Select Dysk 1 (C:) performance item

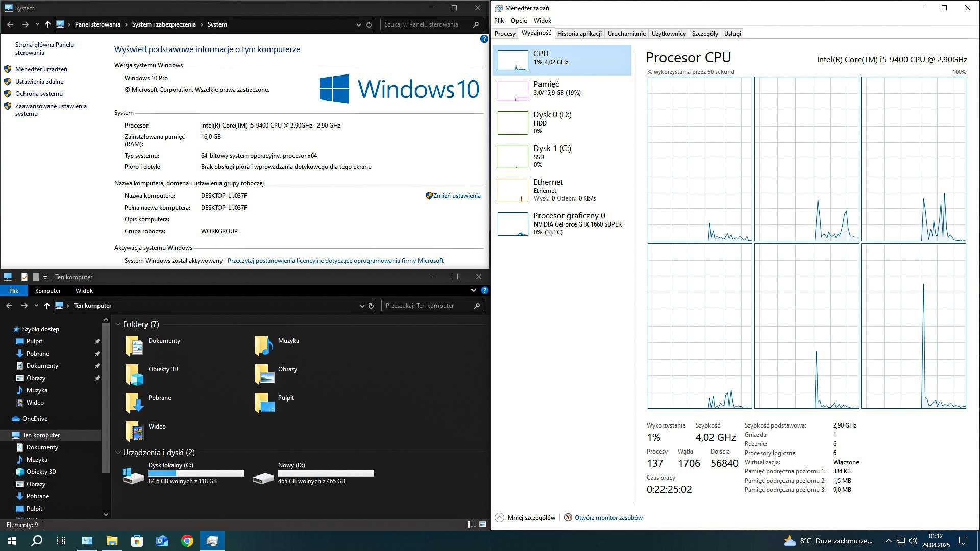(x=561, y=156)
